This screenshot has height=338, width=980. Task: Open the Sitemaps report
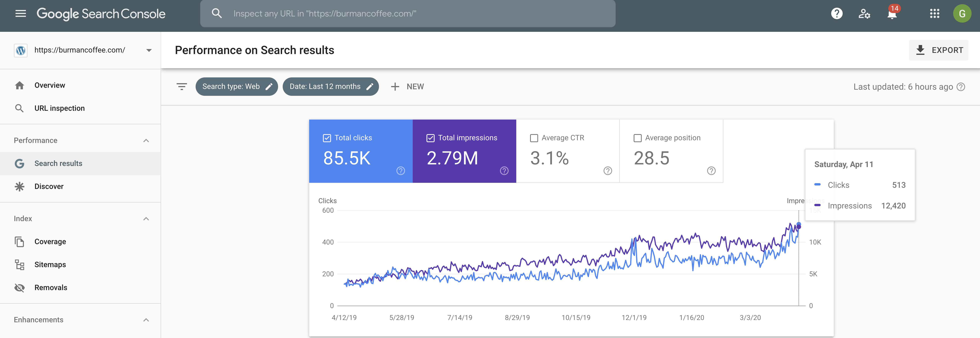[50, 265]
